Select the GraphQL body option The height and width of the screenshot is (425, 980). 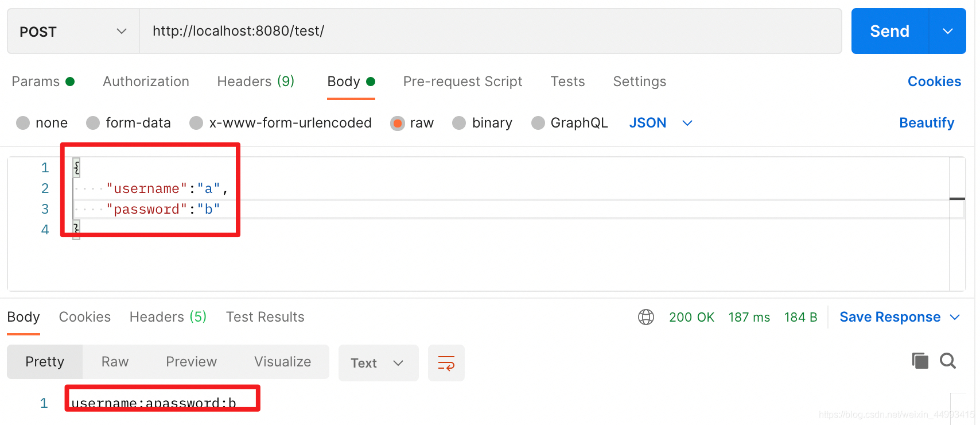click(x=538, y=123)
